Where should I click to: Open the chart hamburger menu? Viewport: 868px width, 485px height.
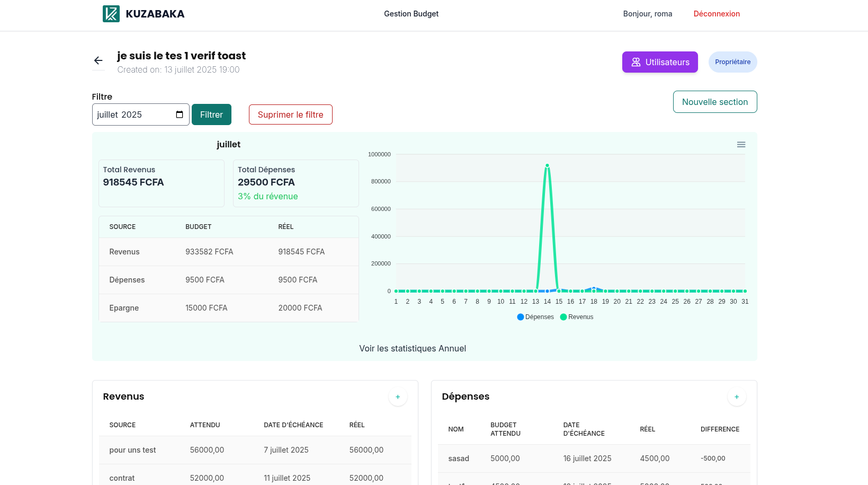tap(741, 145)
